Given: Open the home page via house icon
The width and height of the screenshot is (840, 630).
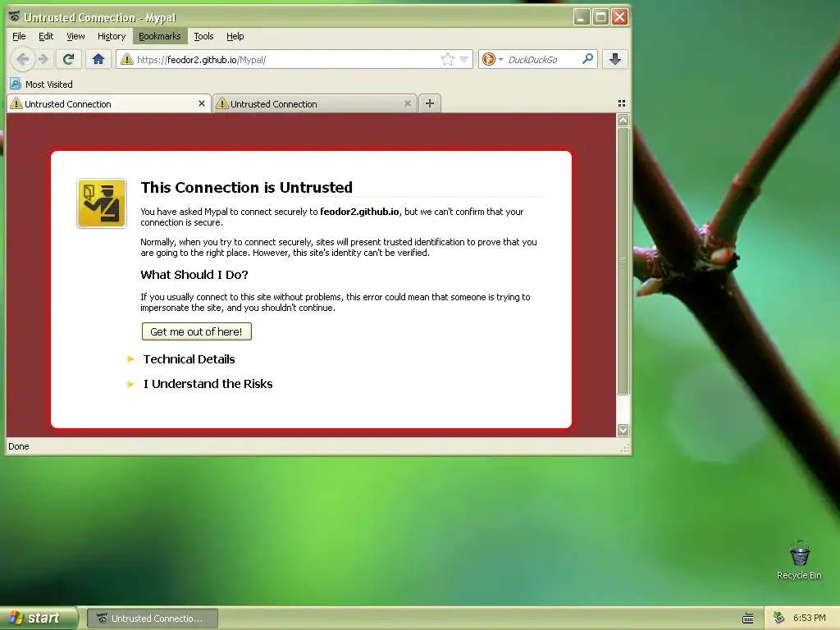Looking at the screenshot, I should tap(98, 59).
